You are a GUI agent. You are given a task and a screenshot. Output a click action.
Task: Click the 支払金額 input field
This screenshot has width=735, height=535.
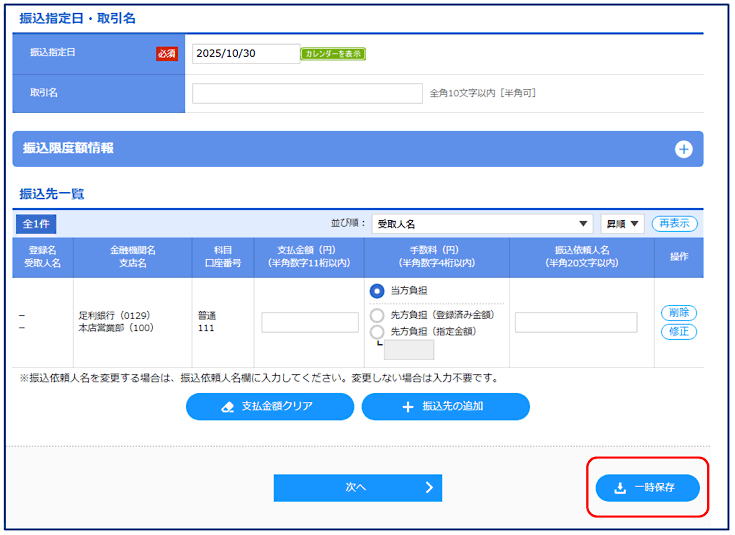point(310,322)
